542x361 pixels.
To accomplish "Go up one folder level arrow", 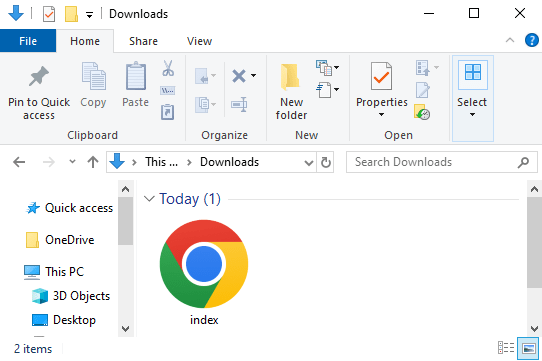I will 93,162.
